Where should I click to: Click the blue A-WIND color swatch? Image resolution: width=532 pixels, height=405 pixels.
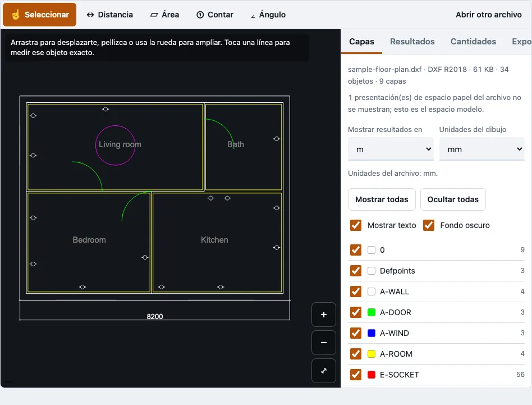pyautogui.click(x=372, y=333)
